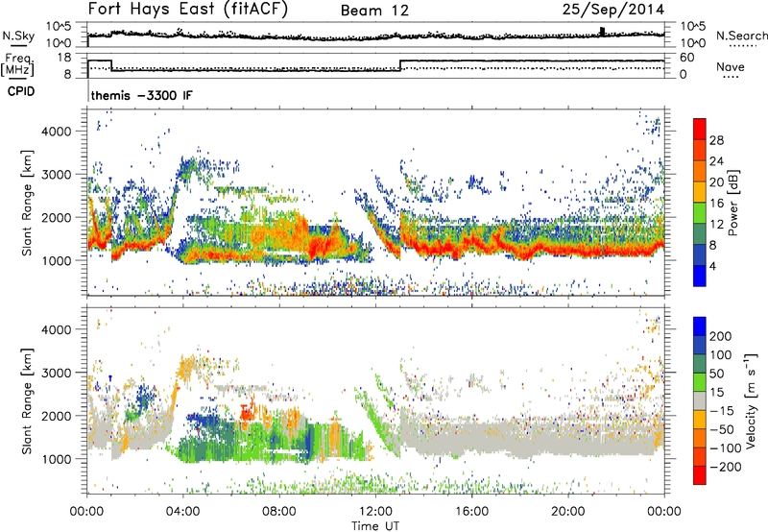Image resolution: width=768 pixels, height=532 pixels.
Task: Click the date '25/Sep/2014'
Action: click(613, 10)
